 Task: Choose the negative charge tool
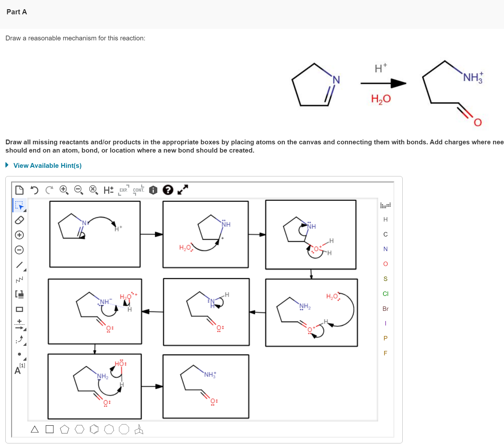[19, 250]
